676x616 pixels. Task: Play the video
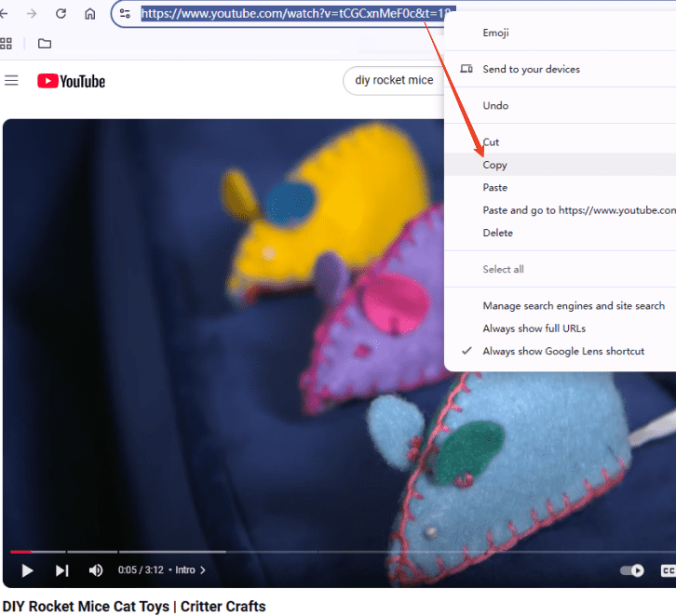coord(27,570)
